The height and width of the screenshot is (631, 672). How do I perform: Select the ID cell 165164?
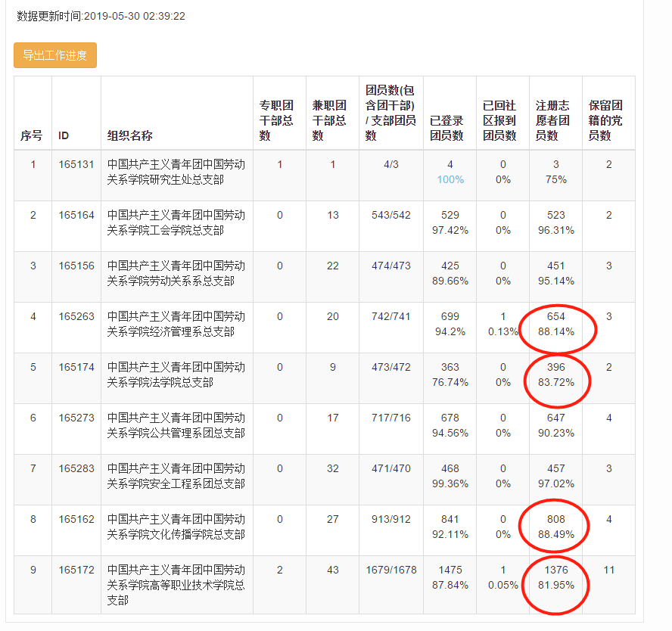point(76,215)
